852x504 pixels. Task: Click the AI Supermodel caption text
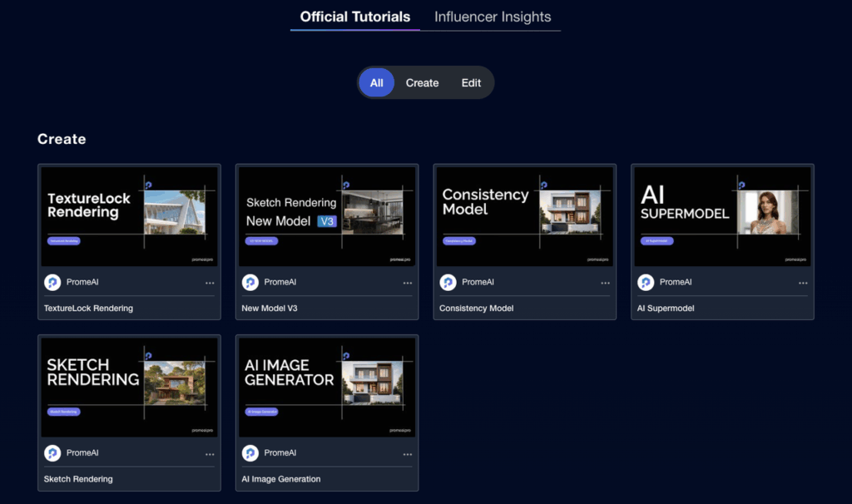tap(666, 308)
